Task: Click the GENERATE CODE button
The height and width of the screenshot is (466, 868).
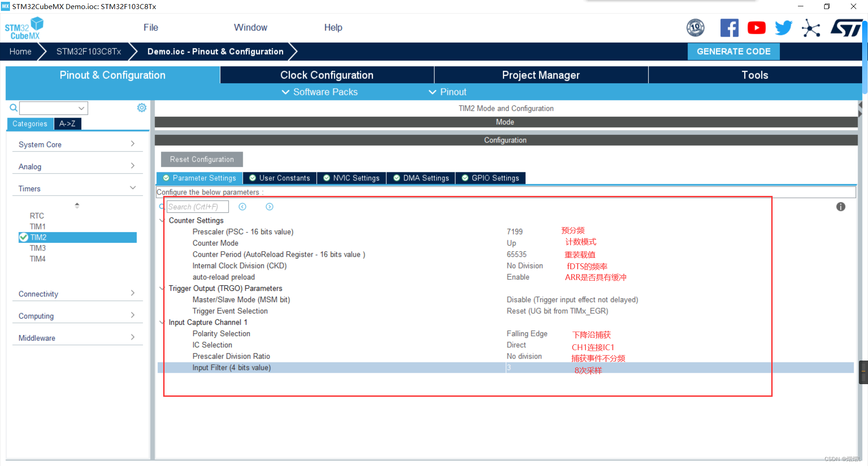Action: (733, 52)
